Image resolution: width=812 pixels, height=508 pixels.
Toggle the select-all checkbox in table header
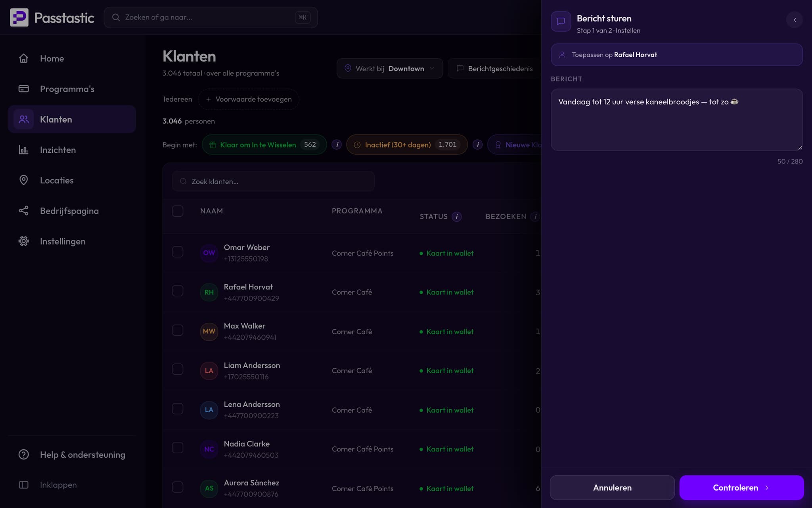click(178, 211)
